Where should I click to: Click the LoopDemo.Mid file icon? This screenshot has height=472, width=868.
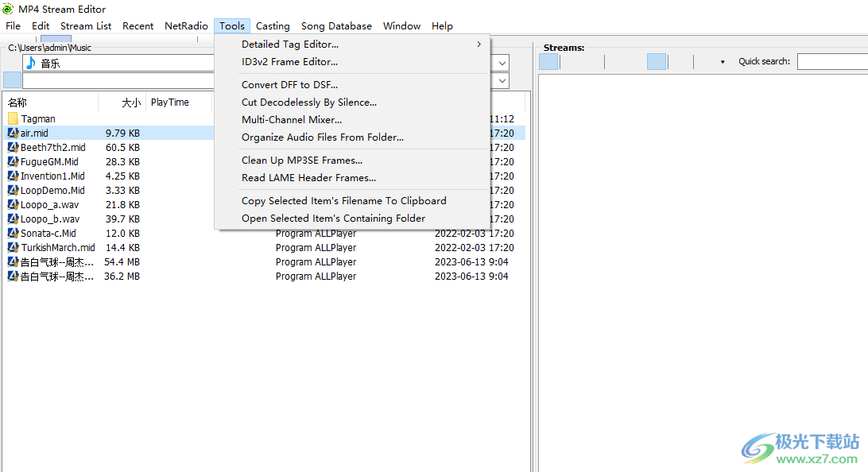tap(13, 191)
